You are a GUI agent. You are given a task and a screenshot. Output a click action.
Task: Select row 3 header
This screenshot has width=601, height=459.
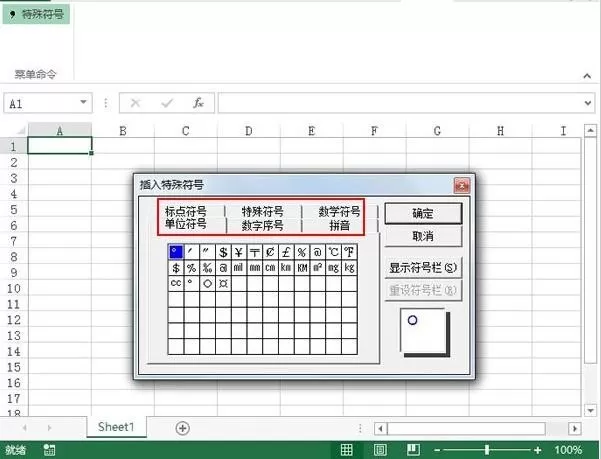pyautogui.click(x=14, y=179)
